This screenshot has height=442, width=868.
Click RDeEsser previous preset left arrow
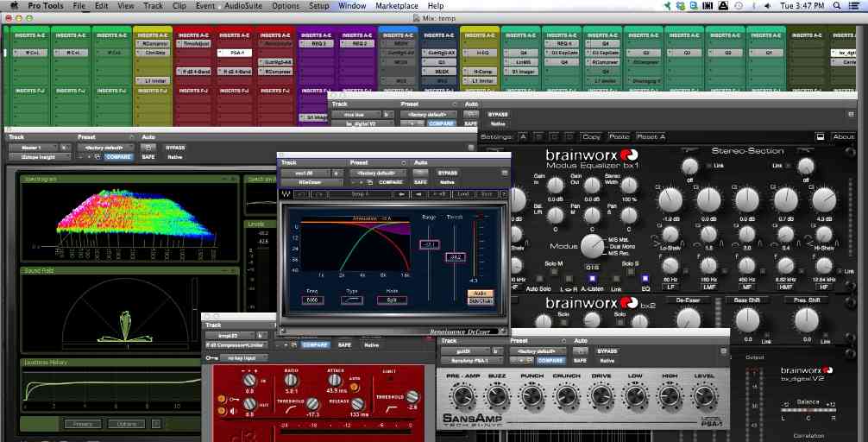[x=401, y=194]
